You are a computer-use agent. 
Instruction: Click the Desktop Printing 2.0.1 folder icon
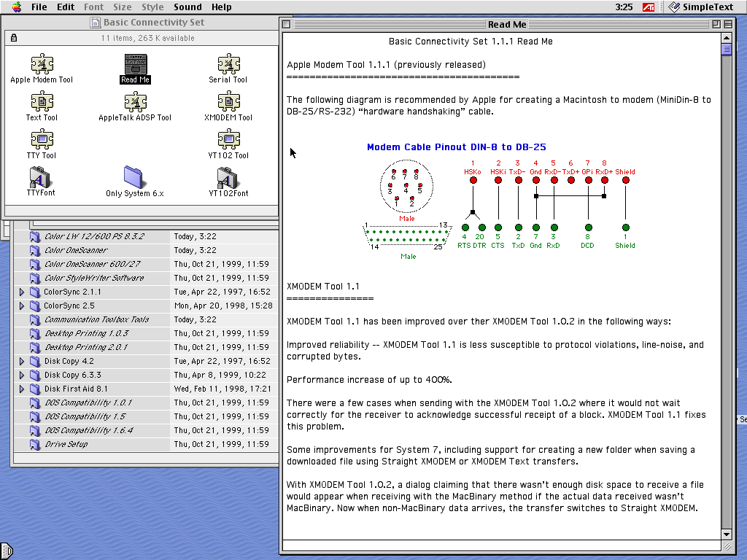(35, 348)
